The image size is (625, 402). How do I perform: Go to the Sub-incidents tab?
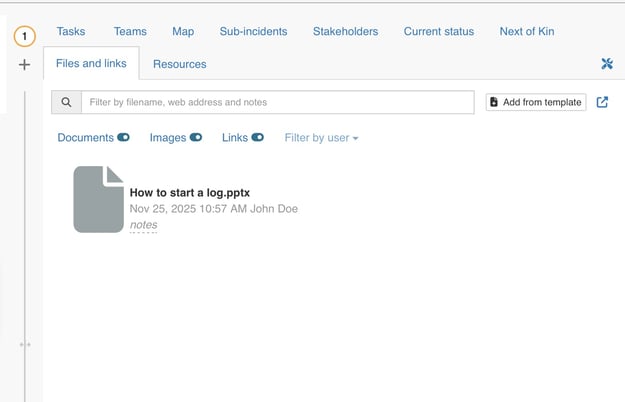(x=253, y=32)
